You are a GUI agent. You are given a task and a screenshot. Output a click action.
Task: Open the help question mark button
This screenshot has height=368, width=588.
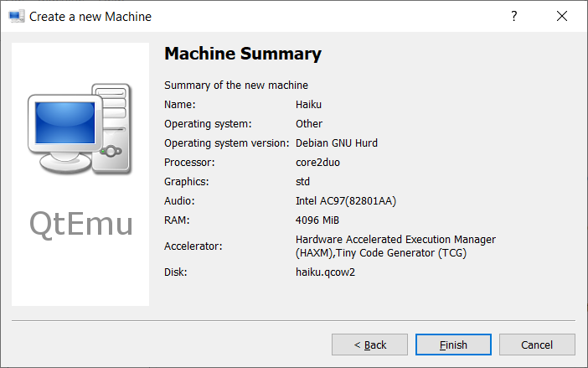click(514, 16)
